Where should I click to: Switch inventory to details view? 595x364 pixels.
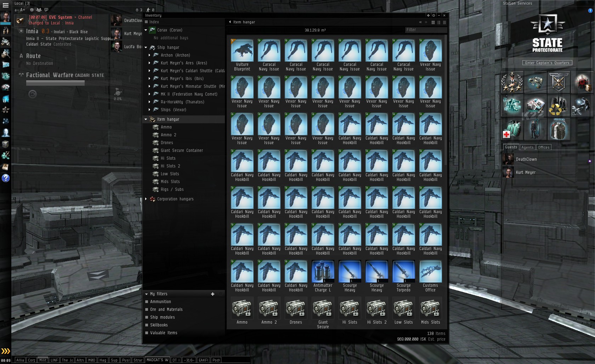(x=438, y=22)
